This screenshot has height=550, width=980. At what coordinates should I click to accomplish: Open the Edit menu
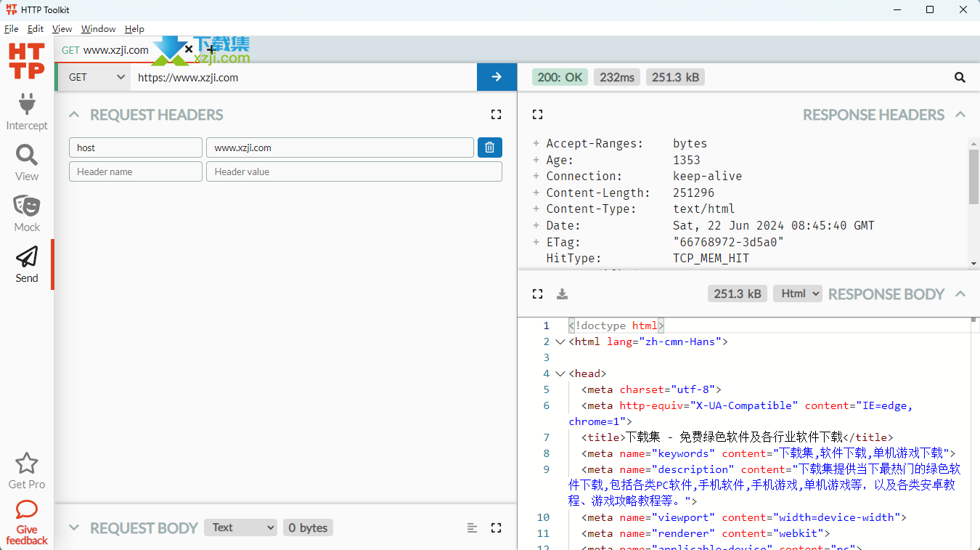coord(36,29)
